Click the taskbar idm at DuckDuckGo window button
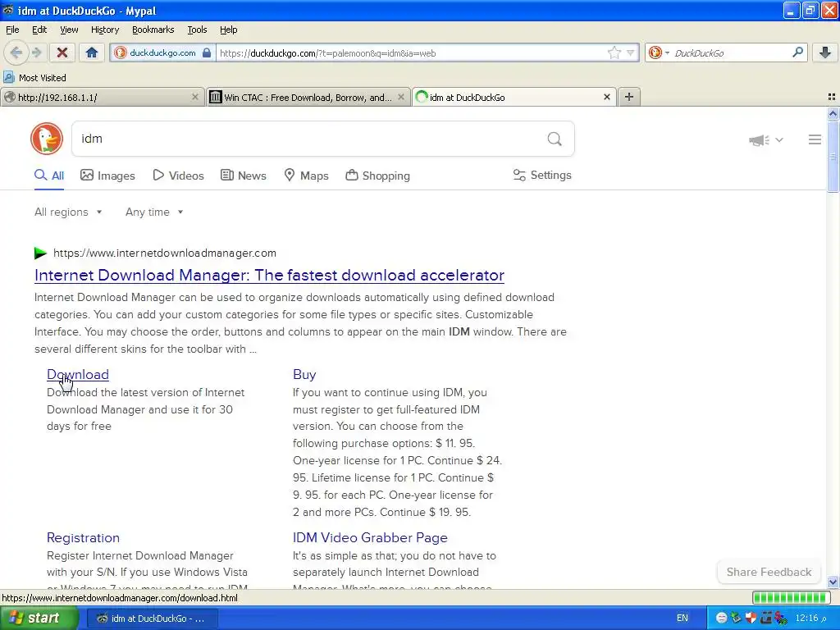 (x=152, y=619)
